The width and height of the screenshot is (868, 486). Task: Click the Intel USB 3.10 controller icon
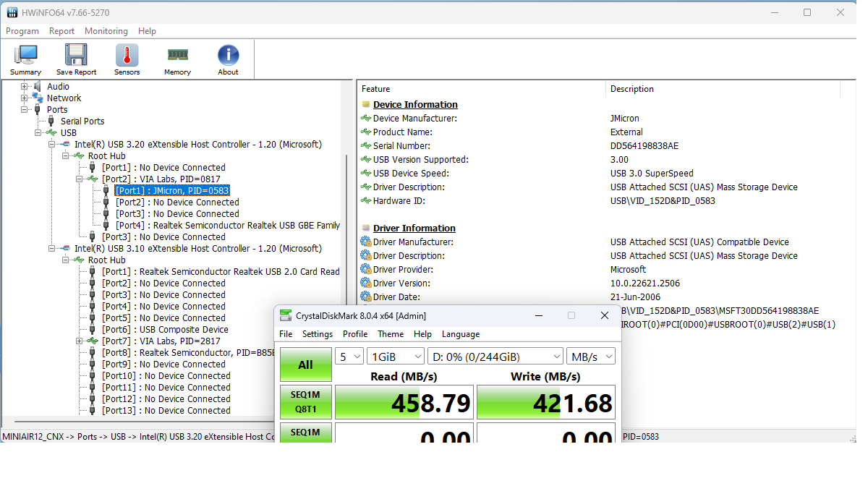[65, 249]
